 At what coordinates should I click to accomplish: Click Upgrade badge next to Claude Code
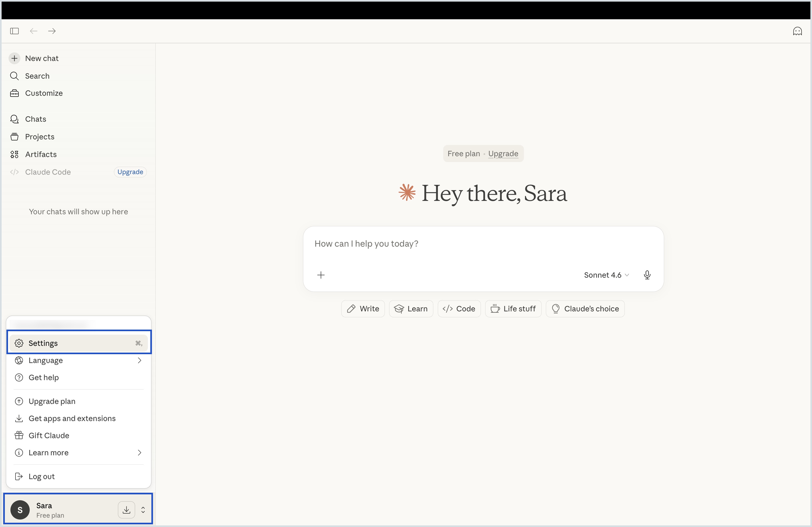(130, 172)
